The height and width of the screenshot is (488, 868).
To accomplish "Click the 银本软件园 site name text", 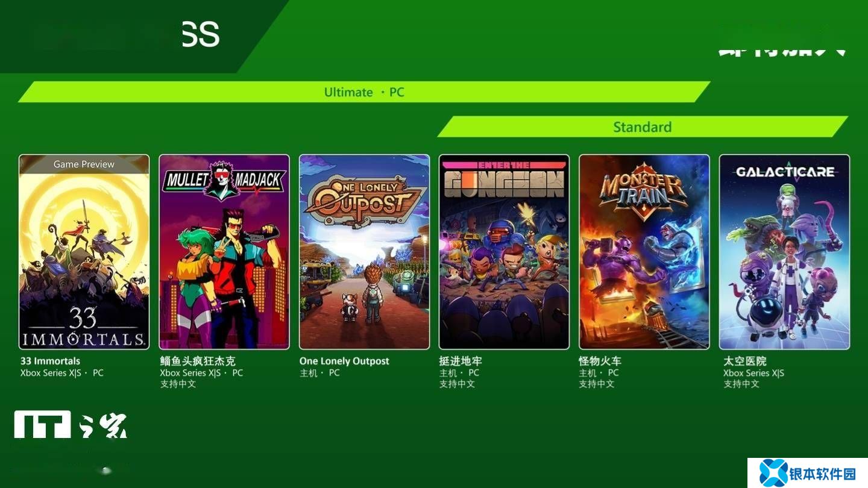I will 823,474.
